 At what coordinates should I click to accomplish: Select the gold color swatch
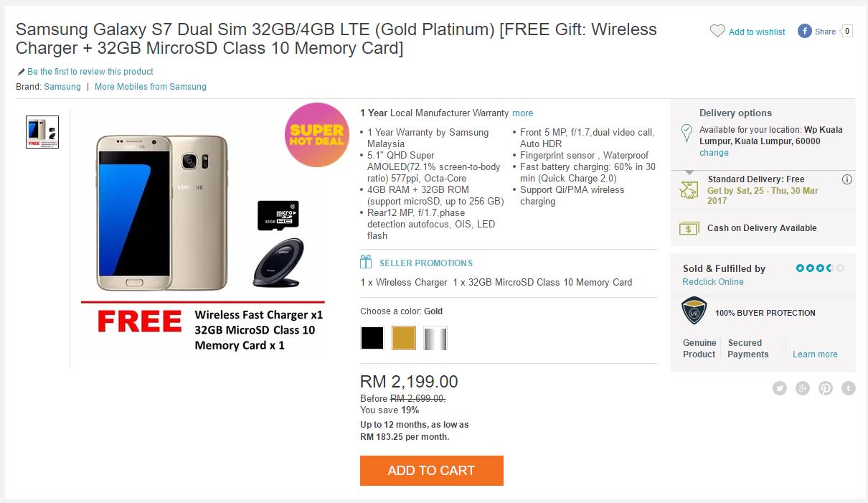[x=404, y=338]
